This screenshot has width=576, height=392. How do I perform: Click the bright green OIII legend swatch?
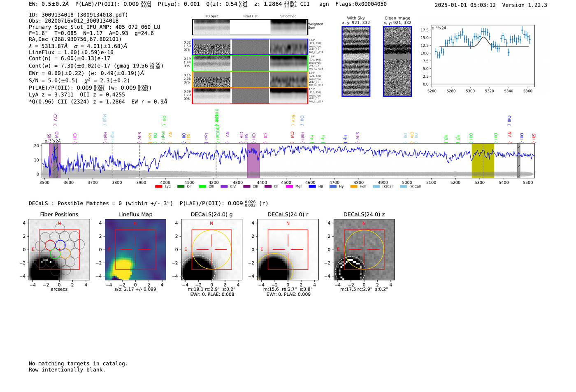(x=202, y=187)
